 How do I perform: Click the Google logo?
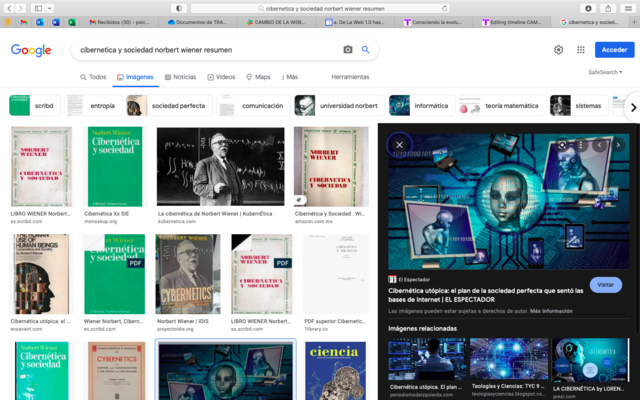tap(31, 50)
